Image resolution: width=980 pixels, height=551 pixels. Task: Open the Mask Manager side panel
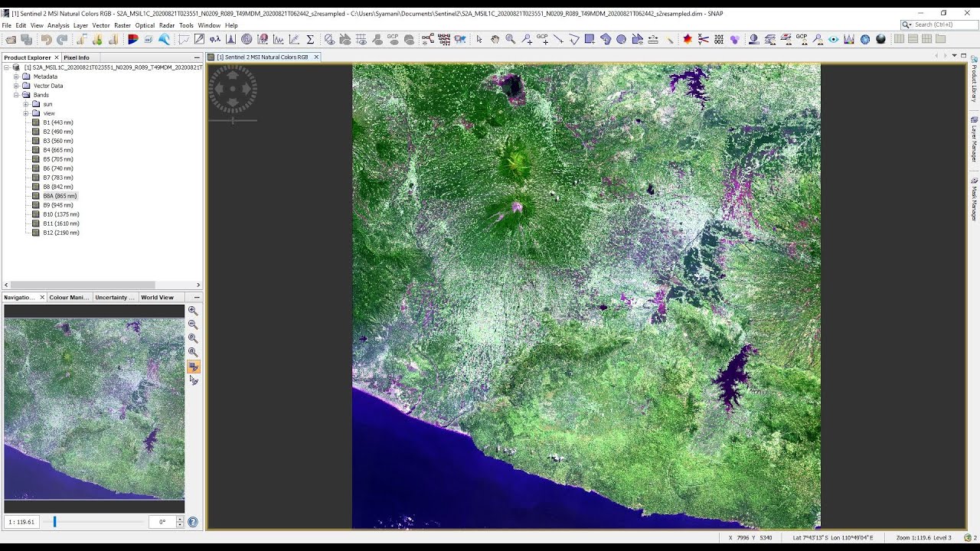(974, 201)
